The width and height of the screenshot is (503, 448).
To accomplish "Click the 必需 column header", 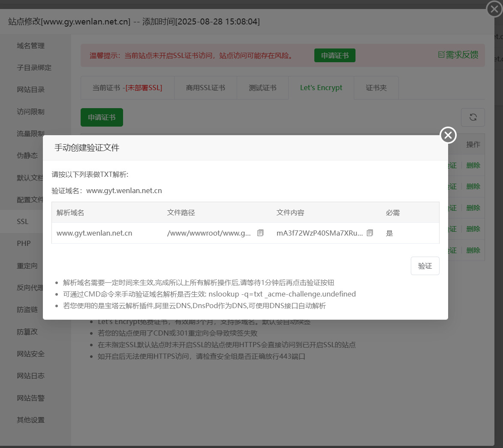I will coord(393,212).
